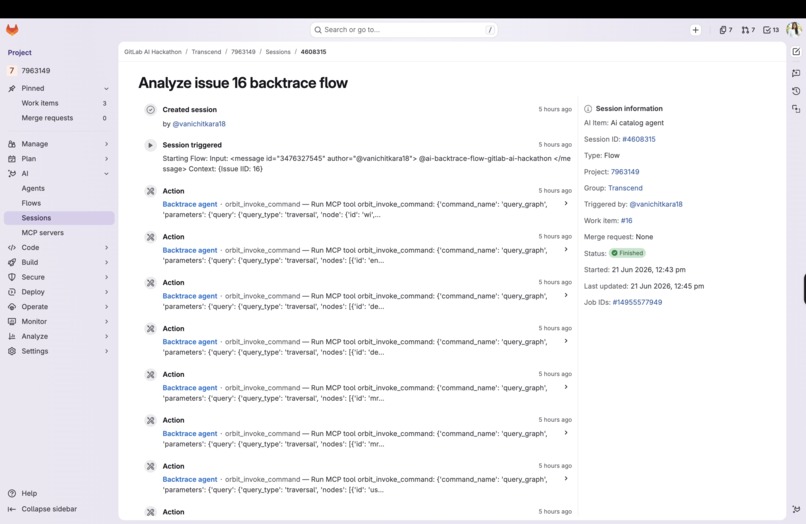The height and width of the screenshot is (524, 806).
Task: Click Created session checkmark icon
Action: 150,110
